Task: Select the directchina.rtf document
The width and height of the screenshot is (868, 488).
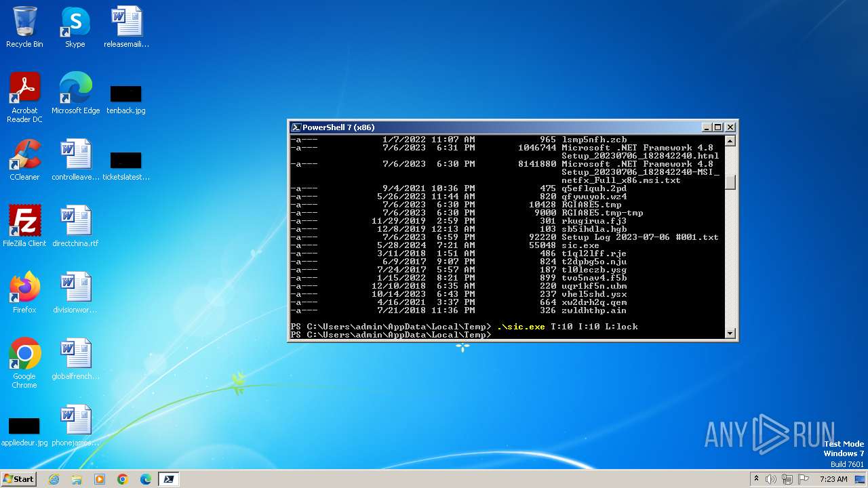Action: coord(75,226)
